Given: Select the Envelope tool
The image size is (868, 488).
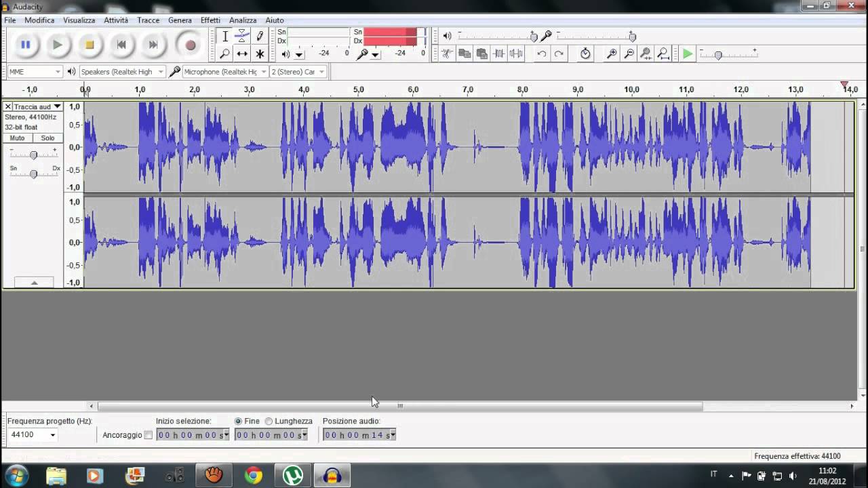Looking at the screenshot, I should pyautogui.click(x=242, y=37).
